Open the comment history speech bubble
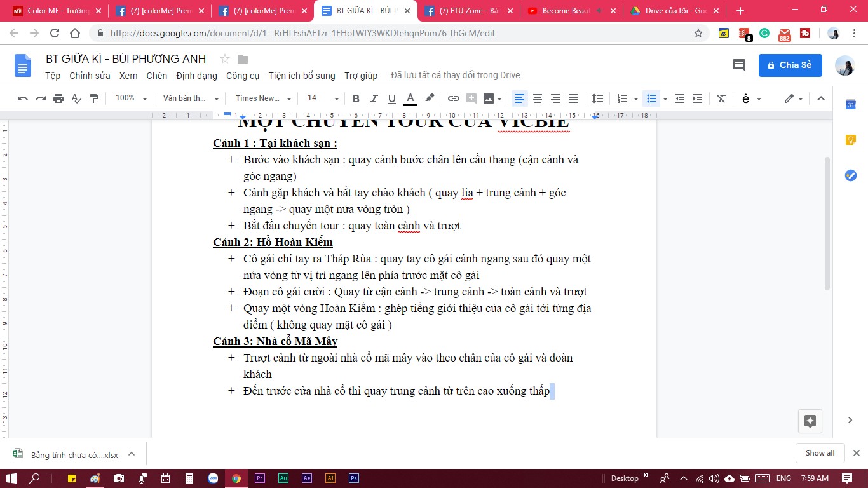The image size is (868, 488). (739, 65)
